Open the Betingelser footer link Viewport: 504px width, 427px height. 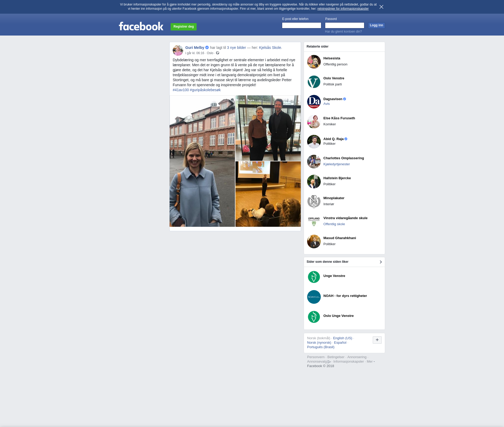[x=336, y=357]
